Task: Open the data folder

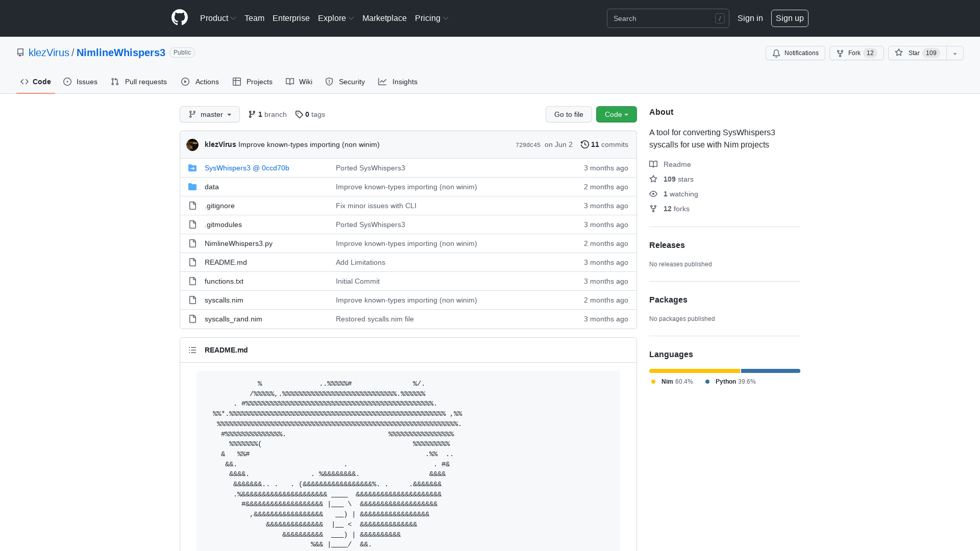Action: click(x=212, y=187)
